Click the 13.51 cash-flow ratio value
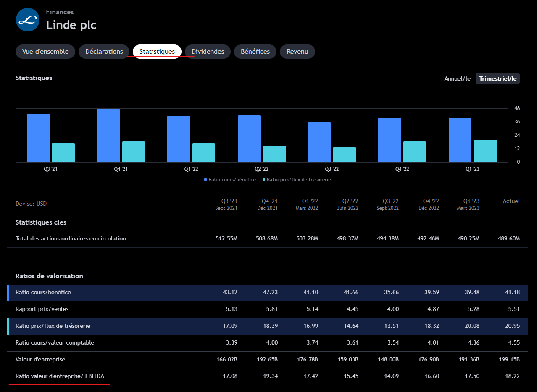The height and width of the screenshot is (392, 537). [x=392, y=326]
